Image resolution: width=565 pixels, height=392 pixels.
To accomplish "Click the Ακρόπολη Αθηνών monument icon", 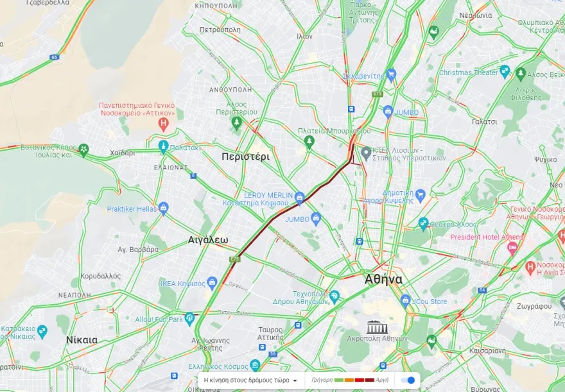I will click(x=378, y=327).
